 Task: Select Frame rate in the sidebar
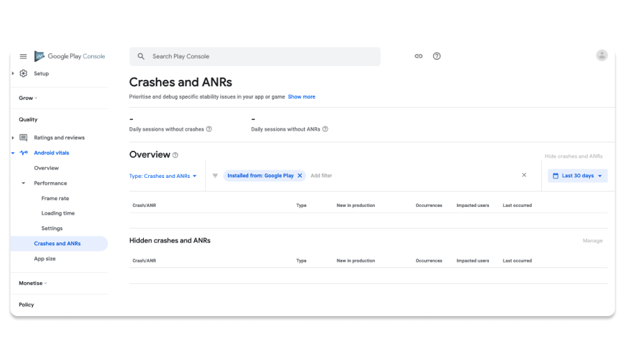click(55, 199)
